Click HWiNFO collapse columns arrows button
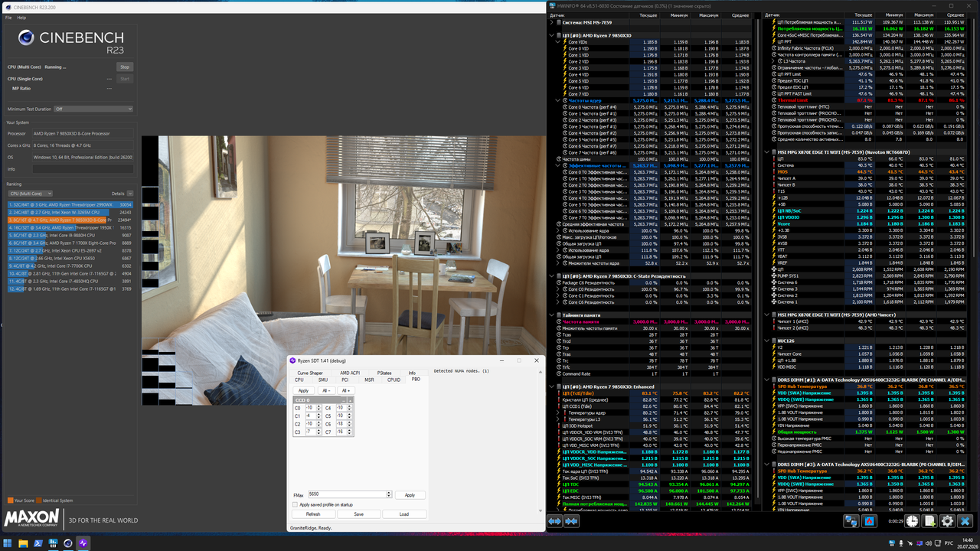This screenshot has height=551, width=980. 572,520
